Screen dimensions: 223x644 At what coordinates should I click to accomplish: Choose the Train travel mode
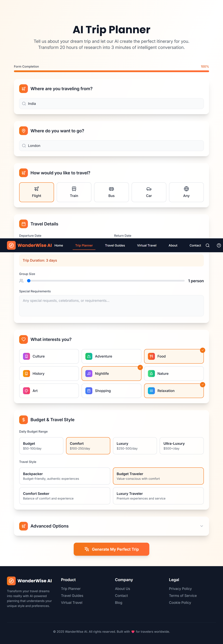74,192
